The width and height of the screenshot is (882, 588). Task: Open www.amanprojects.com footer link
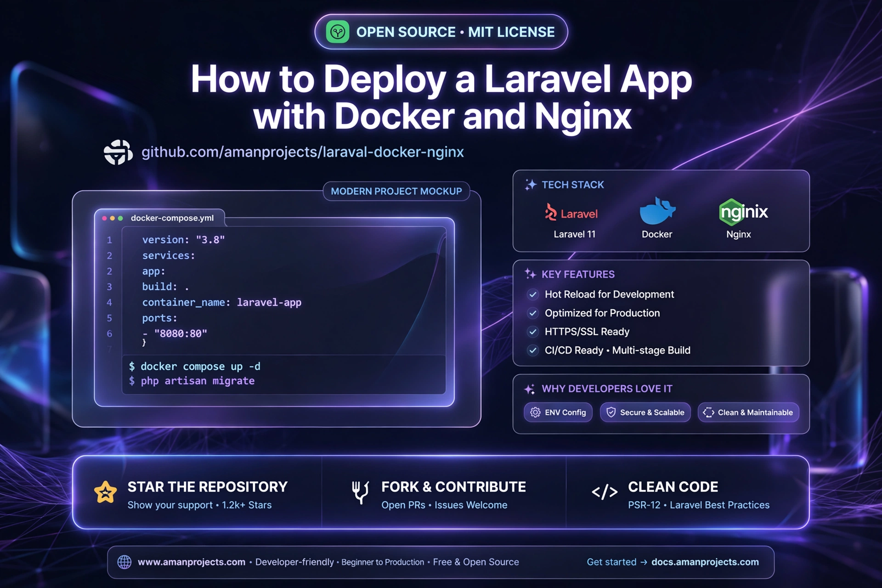click(x=192, y=562)
